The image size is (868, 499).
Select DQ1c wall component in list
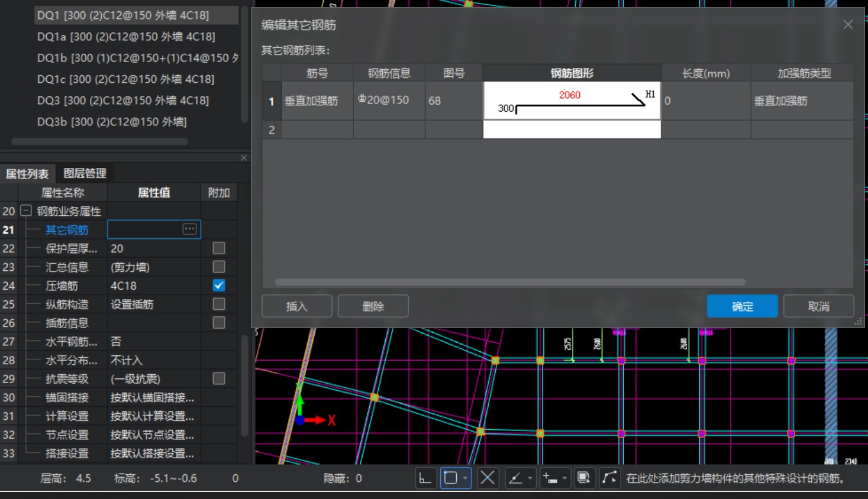tap(125, 79)
